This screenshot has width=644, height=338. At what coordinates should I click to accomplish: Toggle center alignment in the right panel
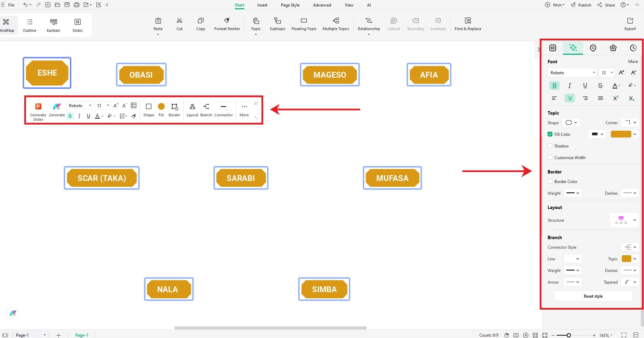click(570, 98)
